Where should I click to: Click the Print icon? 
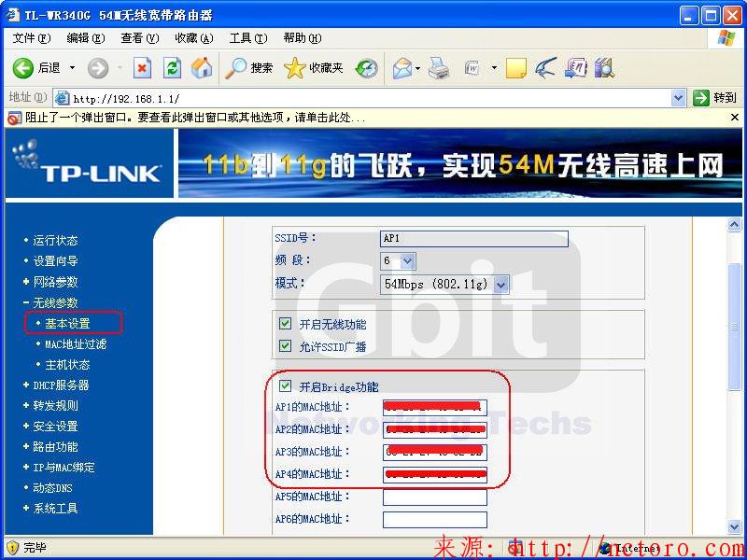click(438, 68)
